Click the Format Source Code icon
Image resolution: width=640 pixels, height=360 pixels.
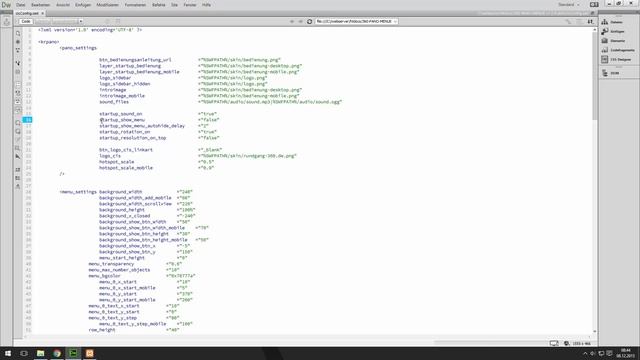pyautogui.click(x=18, y=187)
